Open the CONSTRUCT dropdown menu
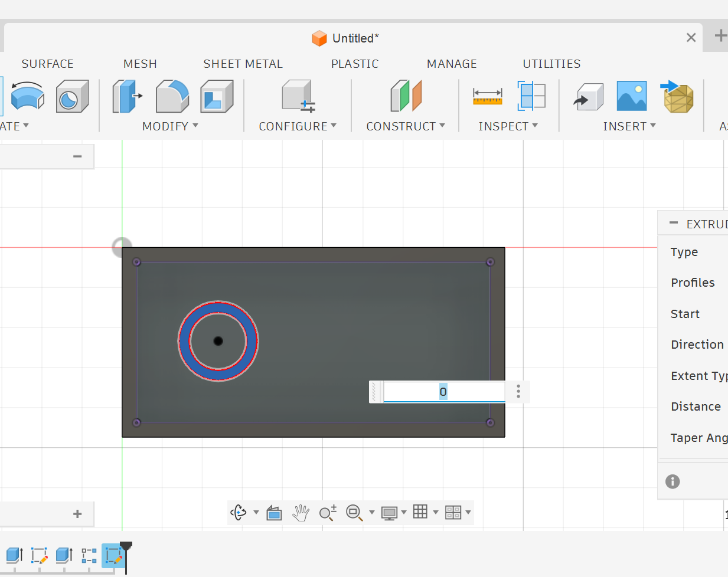This screenshot has height=577, width=728. 406,126
